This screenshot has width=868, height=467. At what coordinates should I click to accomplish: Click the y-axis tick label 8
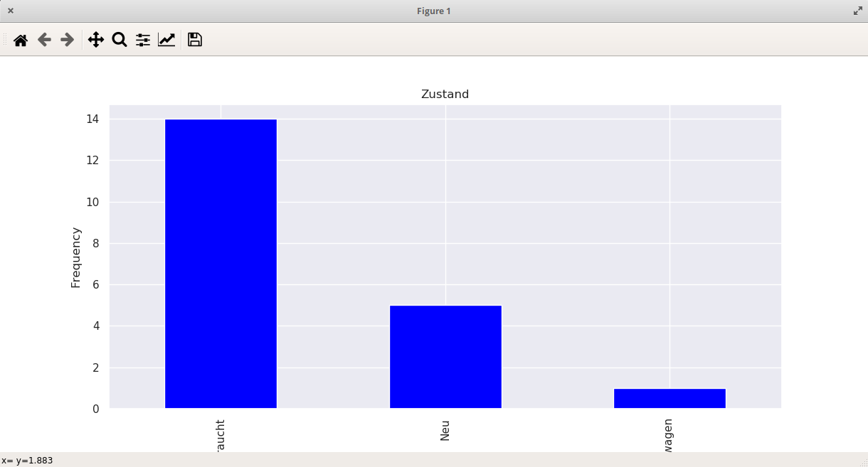(x=96, y=243)
